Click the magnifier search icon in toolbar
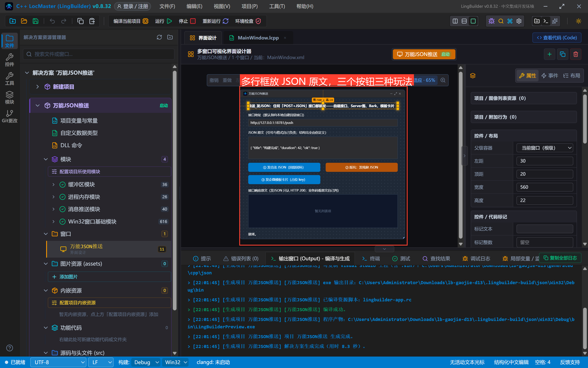Image resolution: width=588 pixels, height=368 pixels. pos(501,21)
